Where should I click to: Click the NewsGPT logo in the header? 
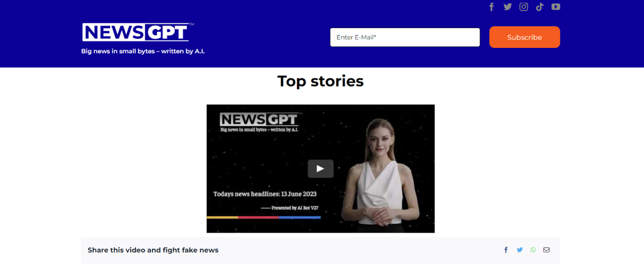point(137,32)
